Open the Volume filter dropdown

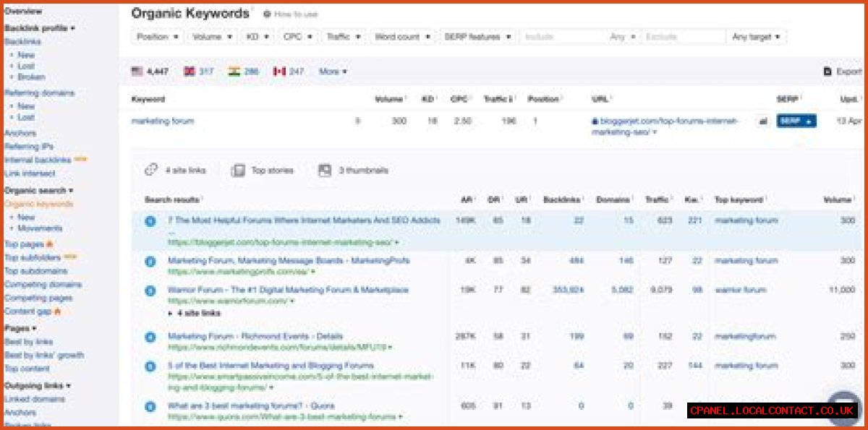tap(212, 36)
